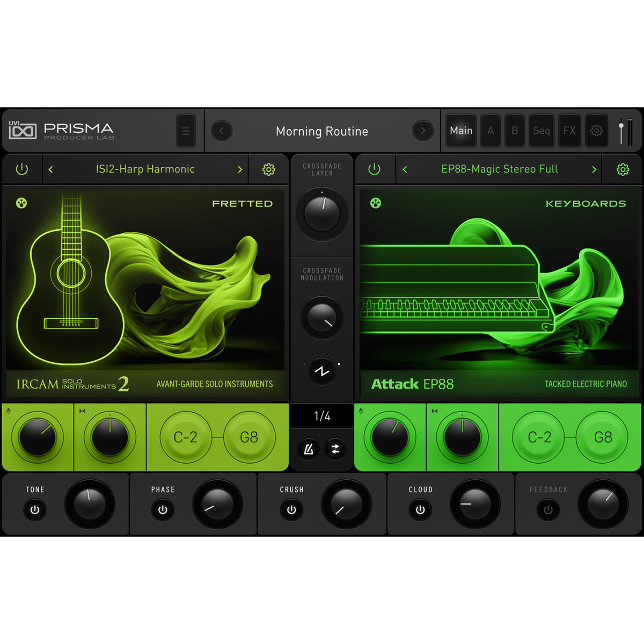The width and height of the screenshot is (644, 644).
Task: Click C-2 low key in Harp Harmonic layer
Action: point(186,437)
